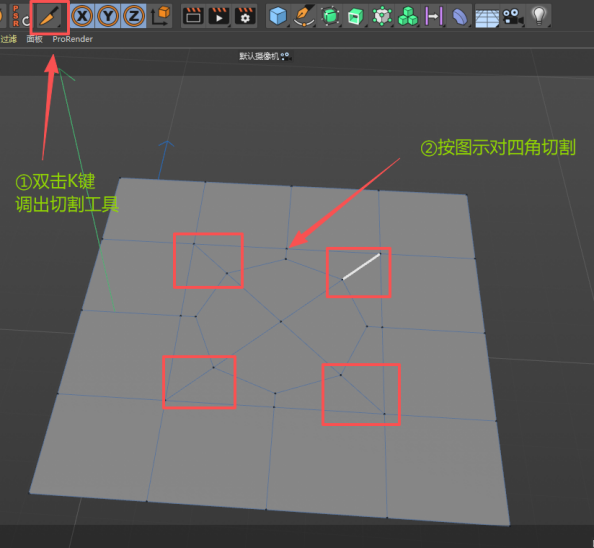Toggle Y axis lock
594x548 pixels.
pyautogui.click(x=108, y=16)
